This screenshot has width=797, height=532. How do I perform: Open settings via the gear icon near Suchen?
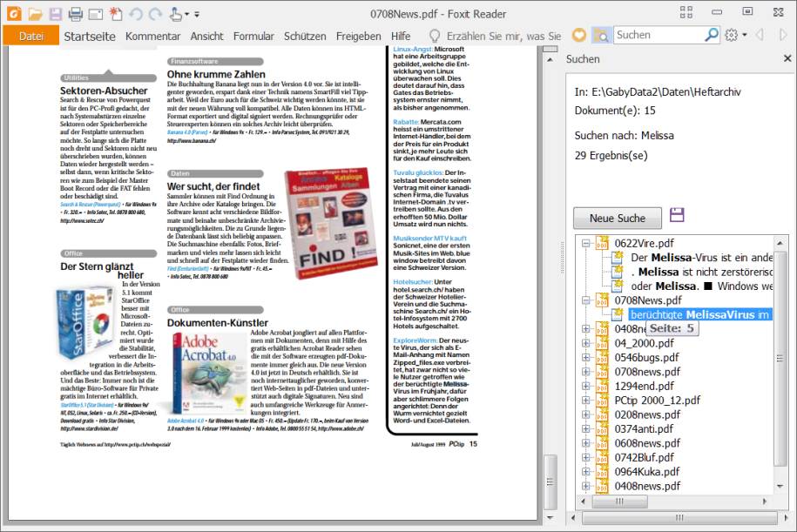click(x=730, y=35)
